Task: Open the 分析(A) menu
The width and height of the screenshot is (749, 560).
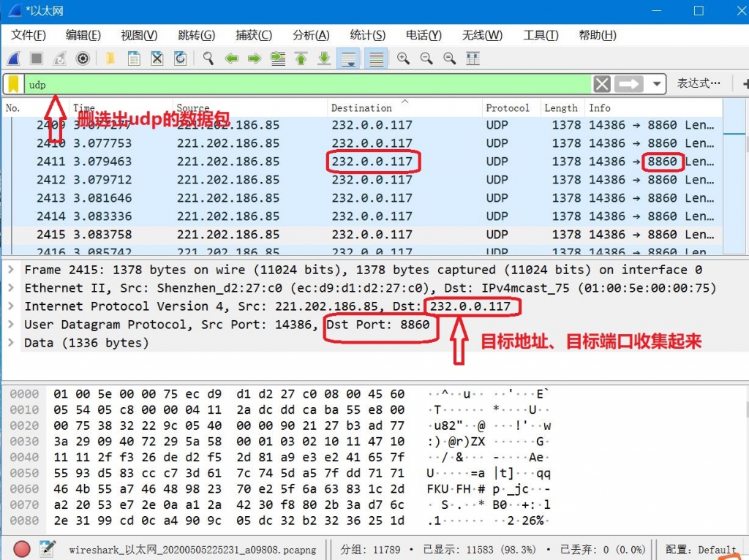Action: 311,35
